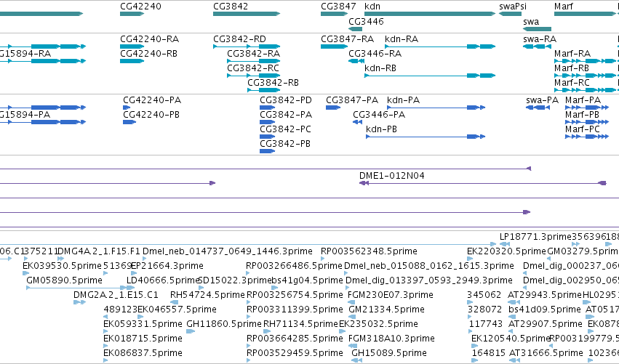Click protein CG3842-PB
This screenshot has height=364, width=619.
[285, 144]
